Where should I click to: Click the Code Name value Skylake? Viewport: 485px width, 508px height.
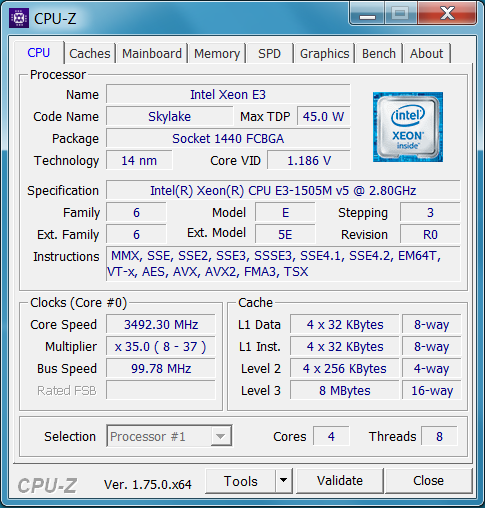click(169, 116)
